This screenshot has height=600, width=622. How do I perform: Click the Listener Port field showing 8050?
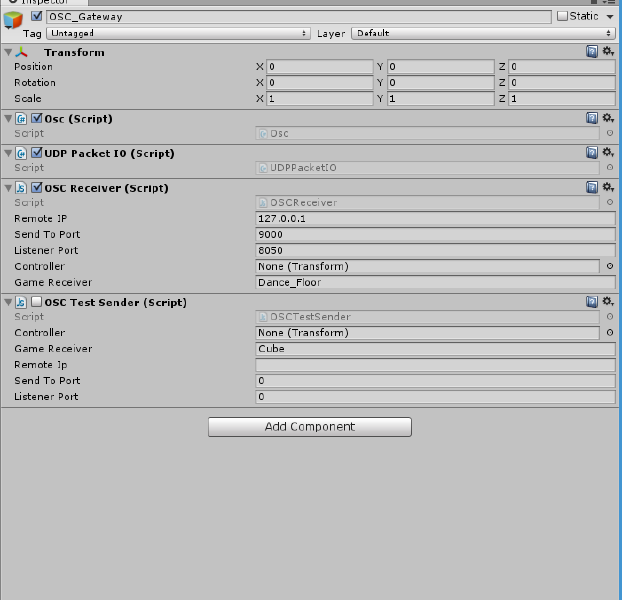point(435,250)
